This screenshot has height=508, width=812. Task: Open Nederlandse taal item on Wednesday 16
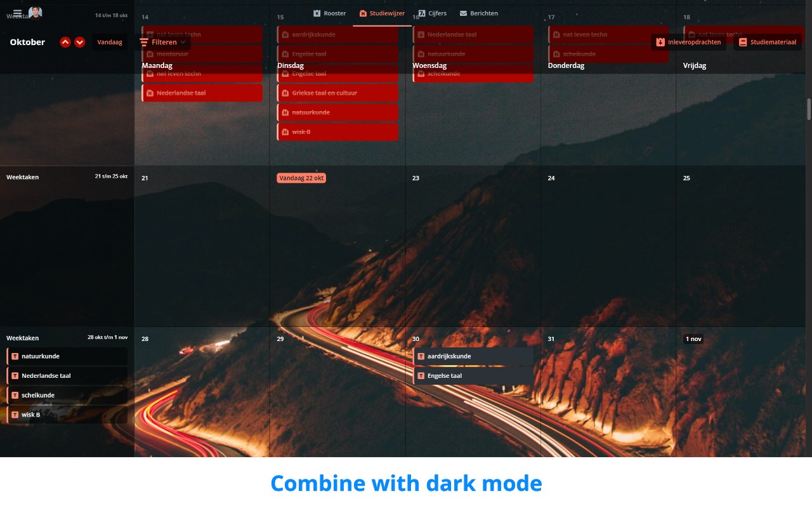473,34
